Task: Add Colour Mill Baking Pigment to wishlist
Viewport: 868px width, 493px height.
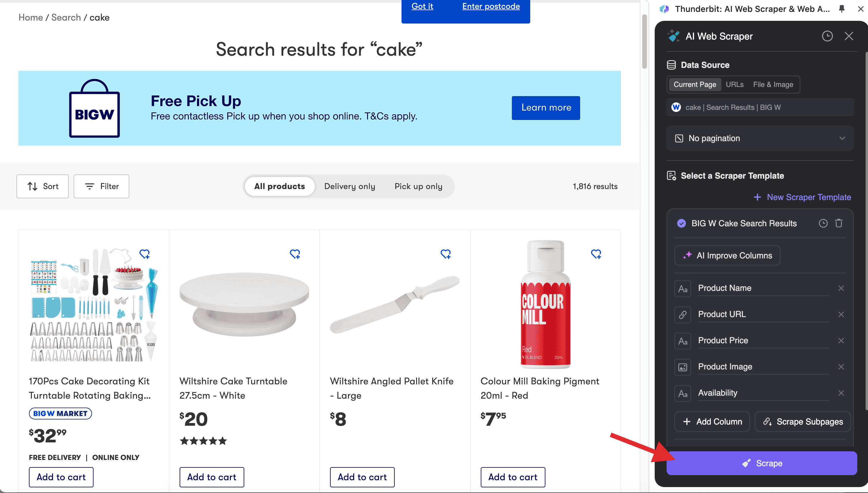Action: tap(596, 254)
